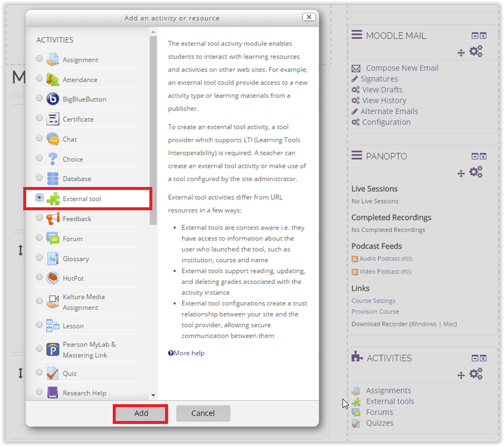Click the activity list scroll-up arrow

point(153,32)
